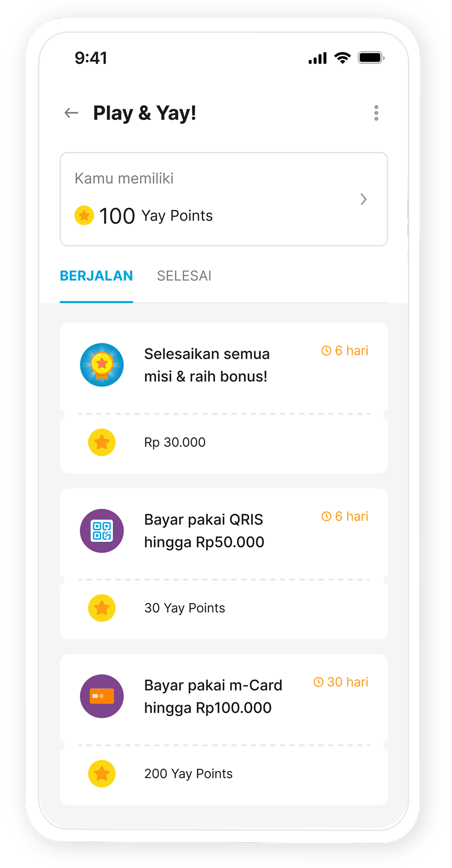Open the 'Selesaikan semua misi & raih bonus!' mission
This screenshot has height=868, width=452.
click(x=206, y=365)
